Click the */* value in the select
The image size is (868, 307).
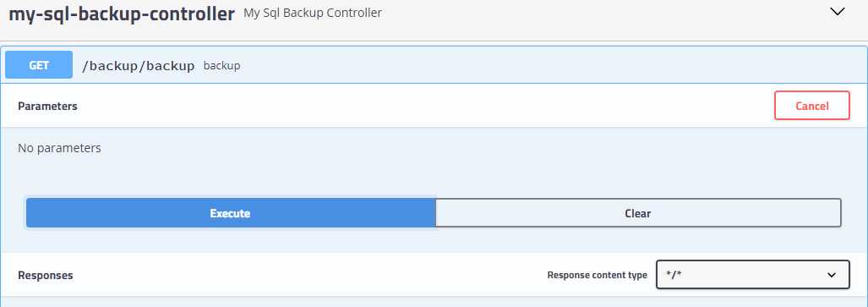coord(674,275)
